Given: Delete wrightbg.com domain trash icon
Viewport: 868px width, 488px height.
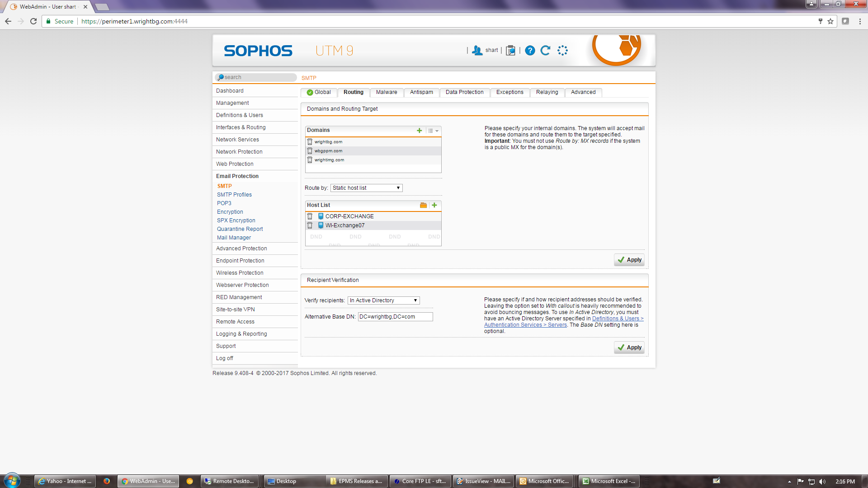Looking at the screenshot, I should tap(310, 142).
